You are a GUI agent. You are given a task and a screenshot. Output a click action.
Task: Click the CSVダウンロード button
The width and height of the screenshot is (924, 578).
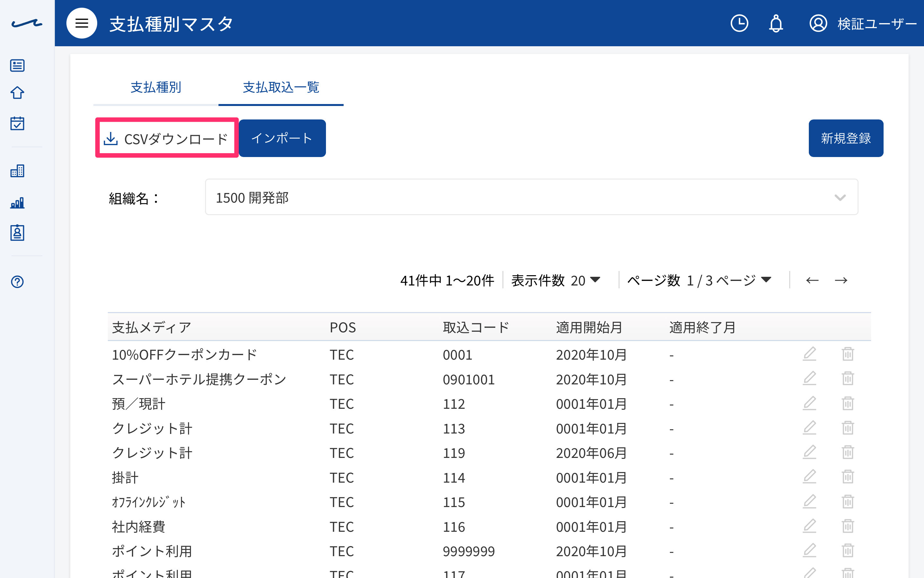(x=167, y=138)
